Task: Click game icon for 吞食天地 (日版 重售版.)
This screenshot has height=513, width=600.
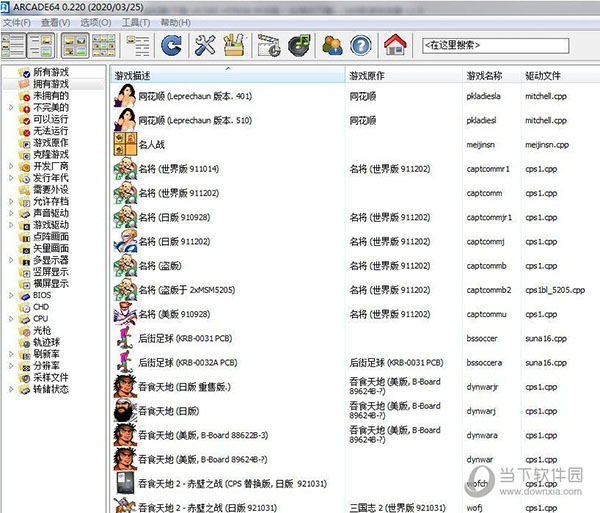Action: click(125, 386)
